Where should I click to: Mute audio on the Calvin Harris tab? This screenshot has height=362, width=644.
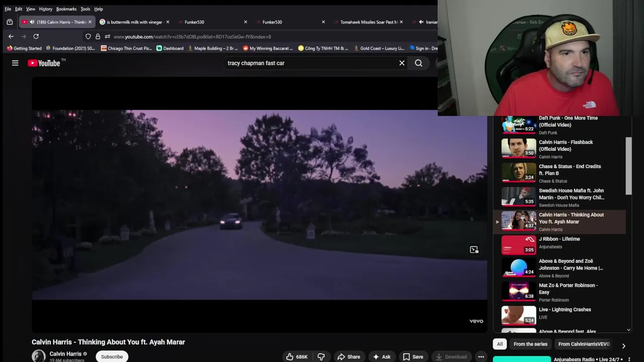click(x=32, y=22)
